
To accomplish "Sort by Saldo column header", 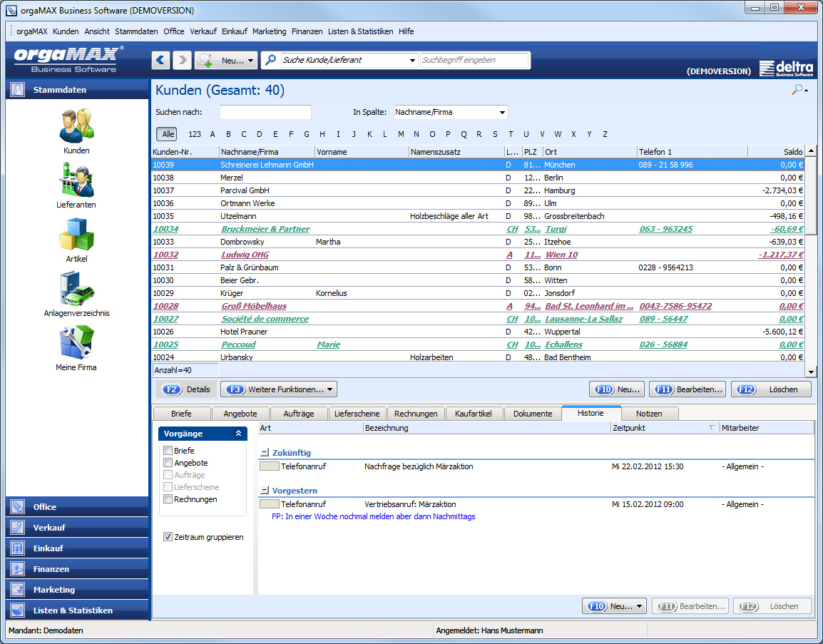I will tap(776, 152).
